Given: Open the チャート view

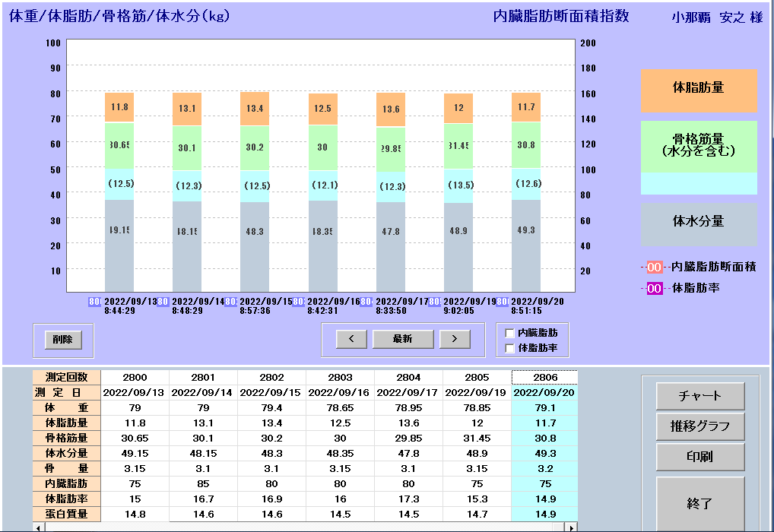Looking at the screenshot, I should tap(700, 396).
